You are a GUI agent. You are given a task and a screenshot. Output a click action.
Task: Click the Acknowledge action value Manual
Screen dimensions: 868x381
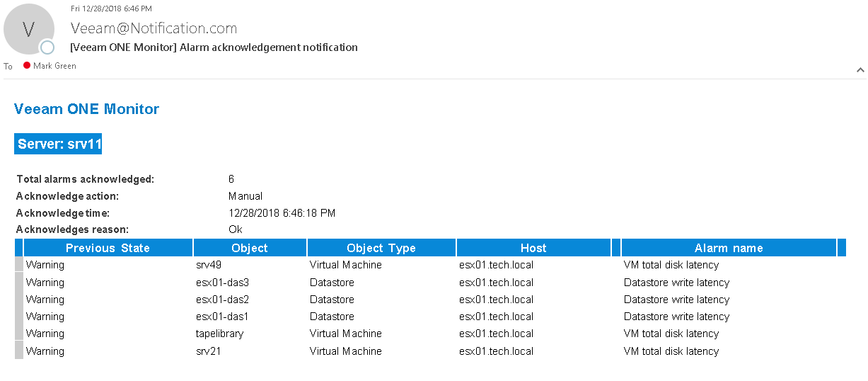245,196
